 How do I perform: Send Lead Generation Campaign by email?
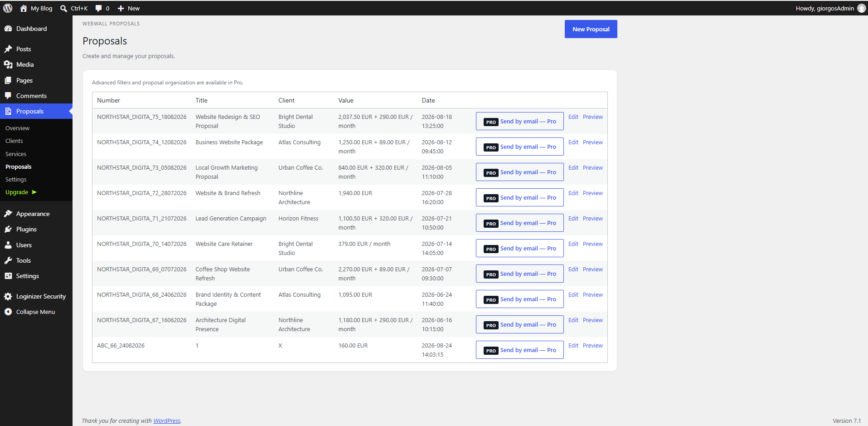coord(520,223)
